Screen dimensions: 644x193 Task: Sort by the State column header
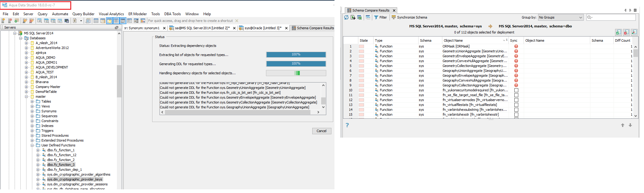[366, 40]
